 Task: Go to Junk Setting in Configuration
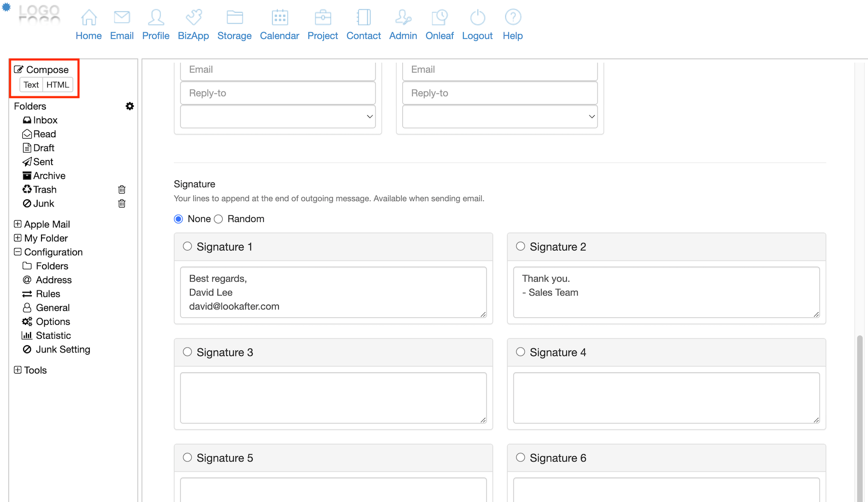63,349
